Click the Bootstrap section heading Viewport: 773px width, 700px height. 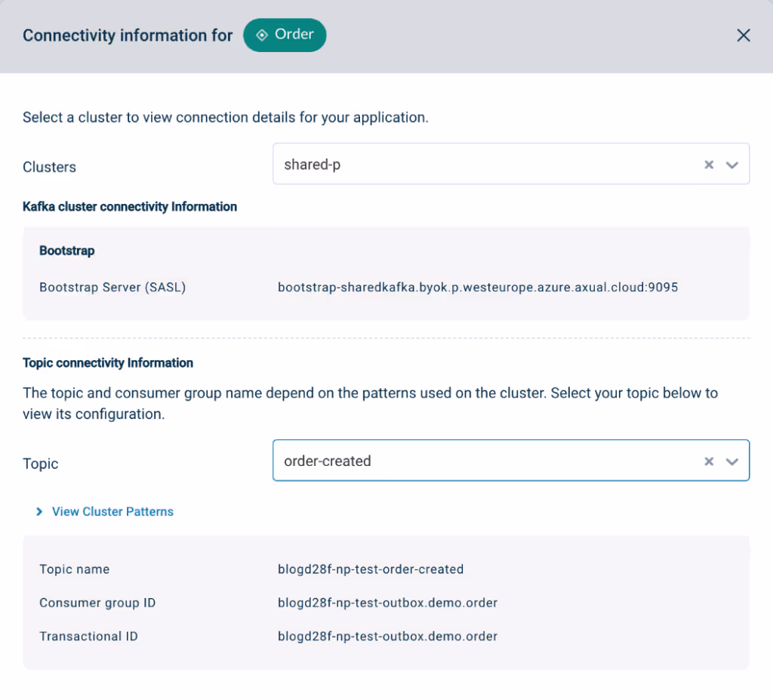pos(67,251)
